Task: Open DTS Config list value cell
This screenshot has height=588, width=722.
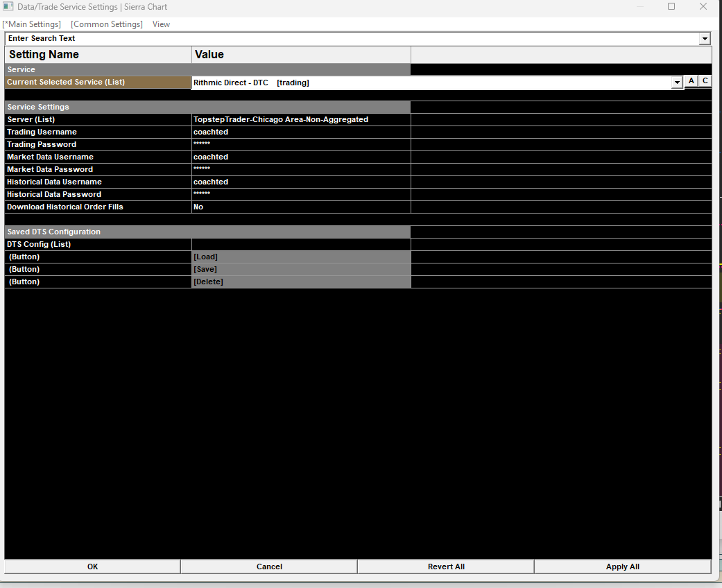Action: click(x=301, y=244)
